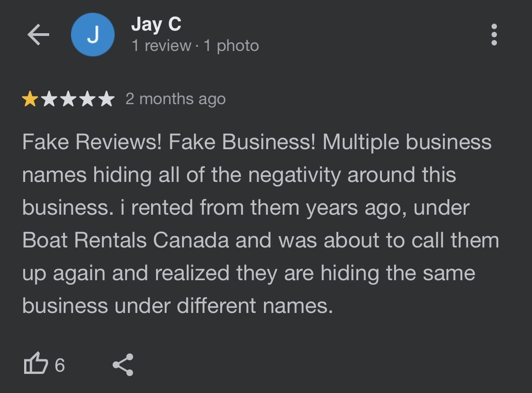The image size is (532, 393).
Task: Select the third rating star
Action: coord(69,99)
